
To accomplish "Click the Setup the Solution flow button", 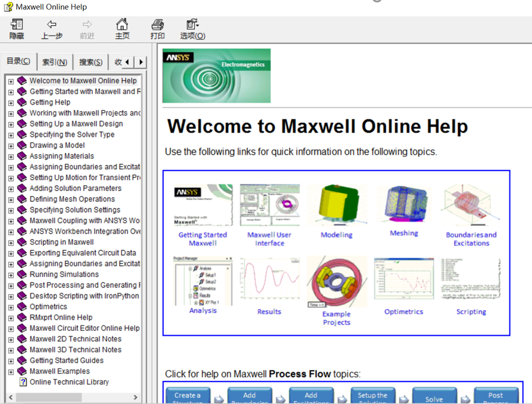I will (373, 395).
